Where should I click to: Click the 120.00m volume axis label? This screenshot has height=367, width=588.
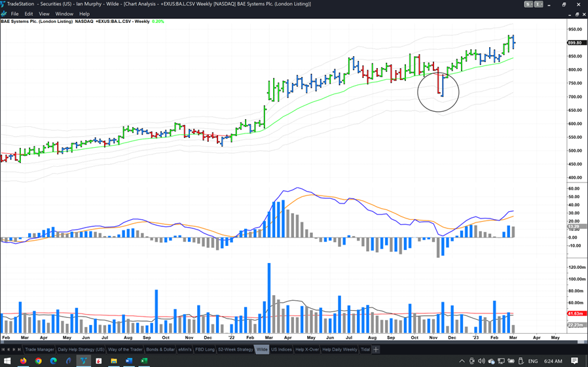577,267
